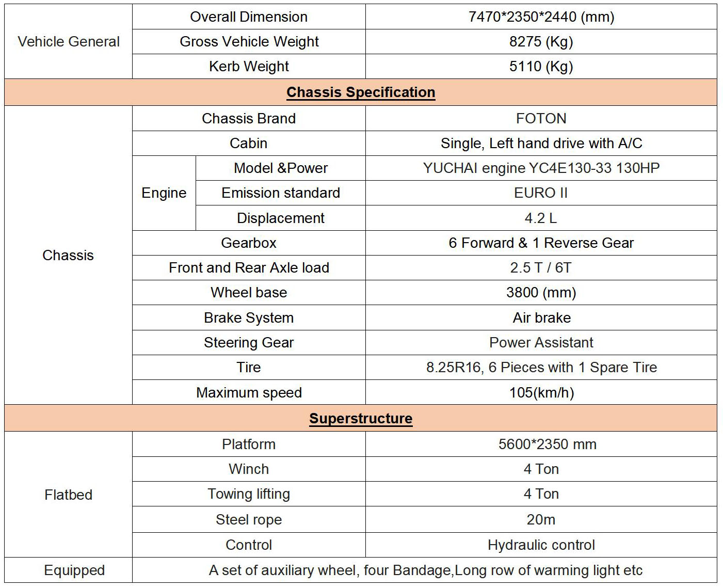
Task: Select the Overall Dimension value cell
Action: tap(541, 17)
